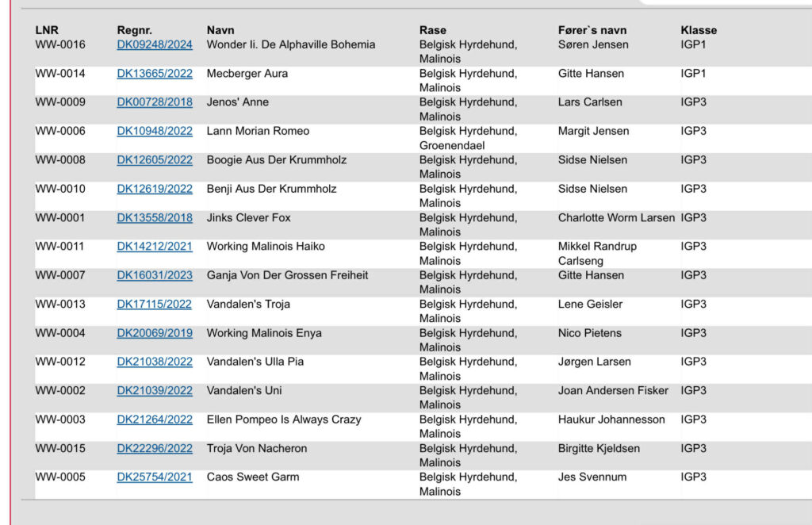
Task: Open registration link DK09248/2024
Action: [x=155, y=44]
